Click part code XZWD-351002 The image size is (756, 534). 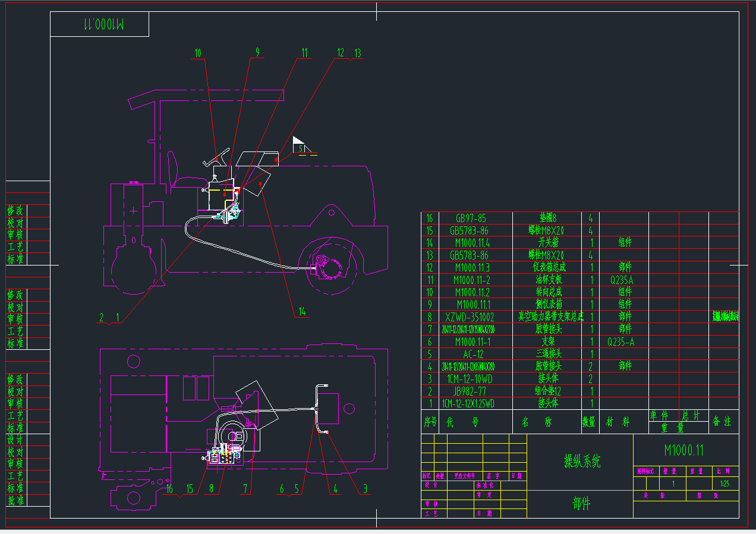[x=470, y=317]
